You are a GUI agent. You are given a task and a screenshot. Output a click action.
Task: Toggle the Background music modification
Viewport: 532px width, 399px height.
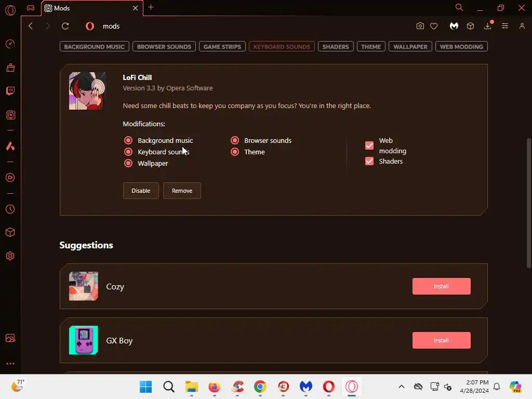[x=128, y=140]
